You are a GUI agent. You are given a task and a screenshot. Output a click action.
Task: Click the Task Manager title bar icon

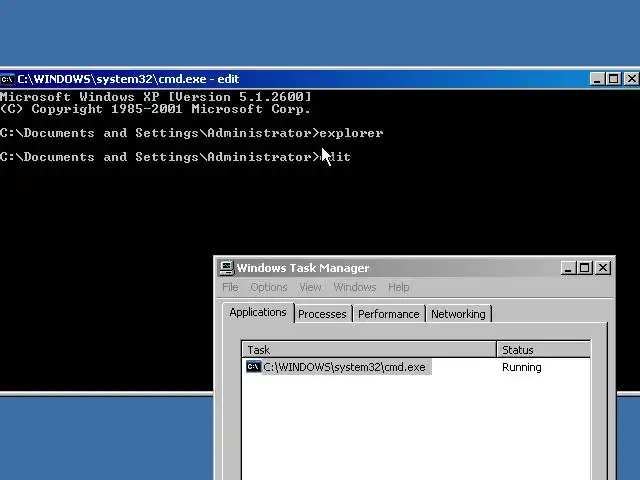227,268
